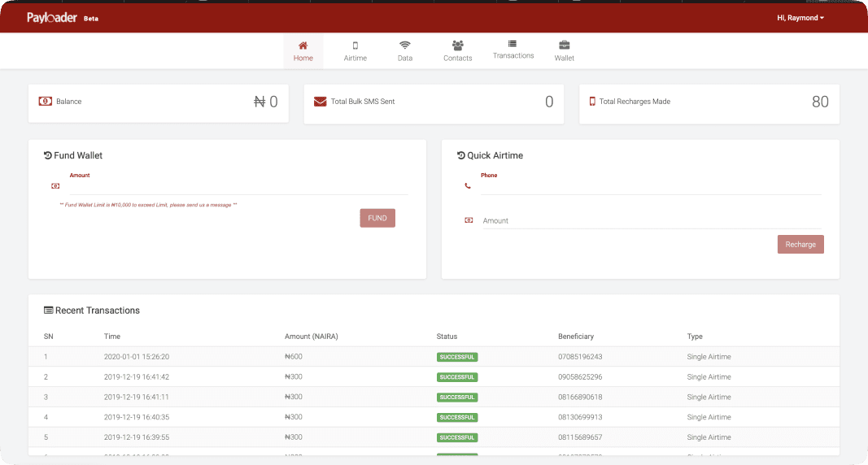Focus the Quick Airtime Phone field
The width and height of the screenshot is (868, 465).
(651, 186)
